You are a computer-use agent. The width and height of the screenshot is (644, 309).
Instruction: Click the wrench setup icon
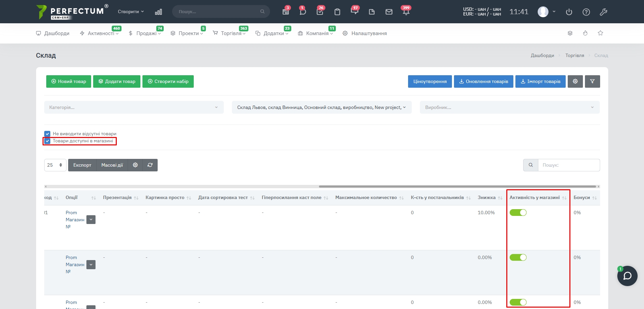603,12
